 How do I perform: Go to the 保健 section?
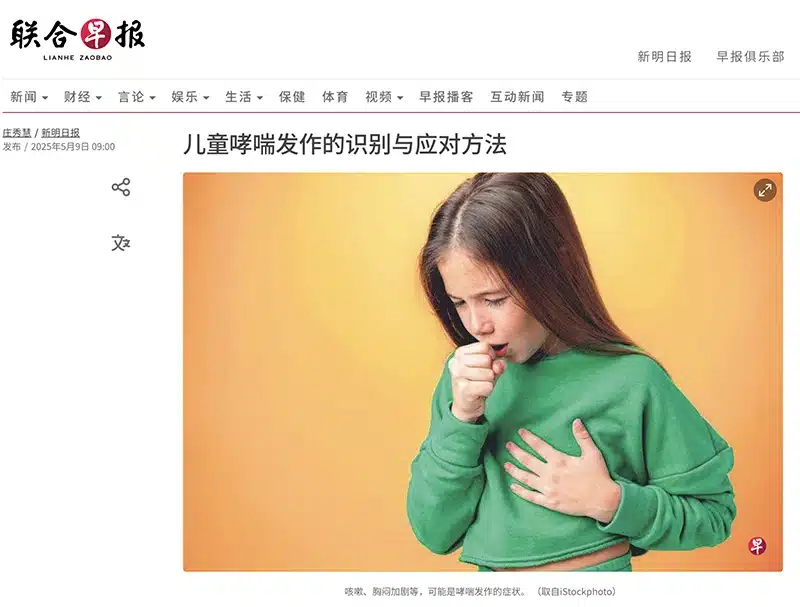292,97
